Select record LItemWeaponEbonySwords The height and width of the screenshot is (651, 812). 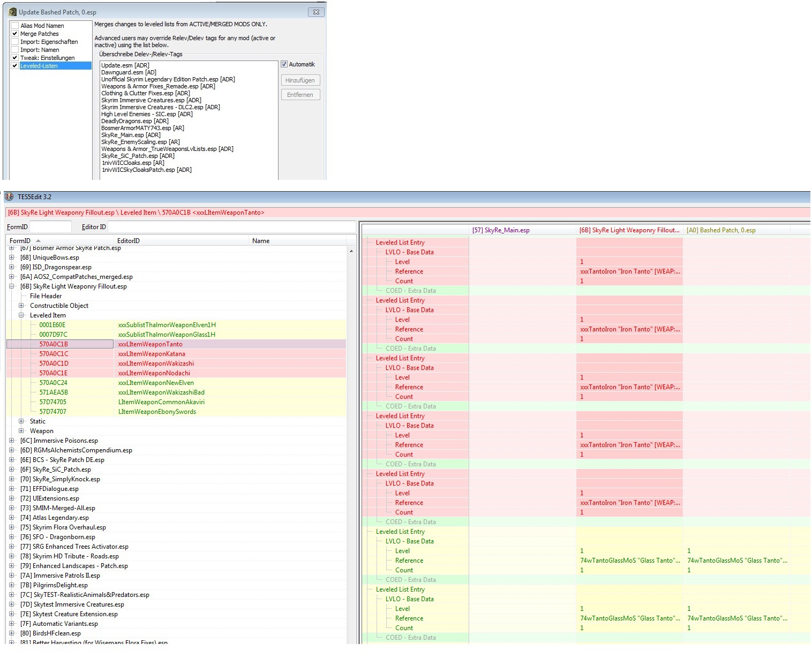point(176,412)
